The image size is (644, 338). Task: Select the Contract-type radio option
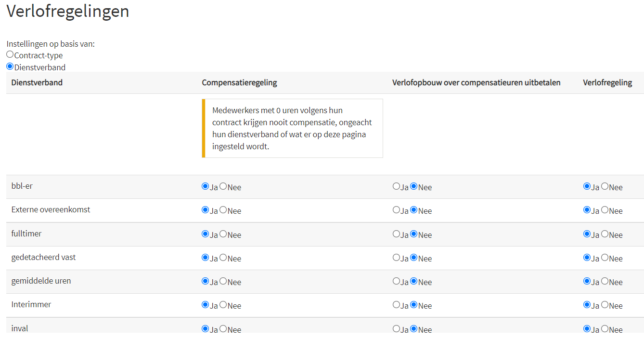click(x=10, y=54)
